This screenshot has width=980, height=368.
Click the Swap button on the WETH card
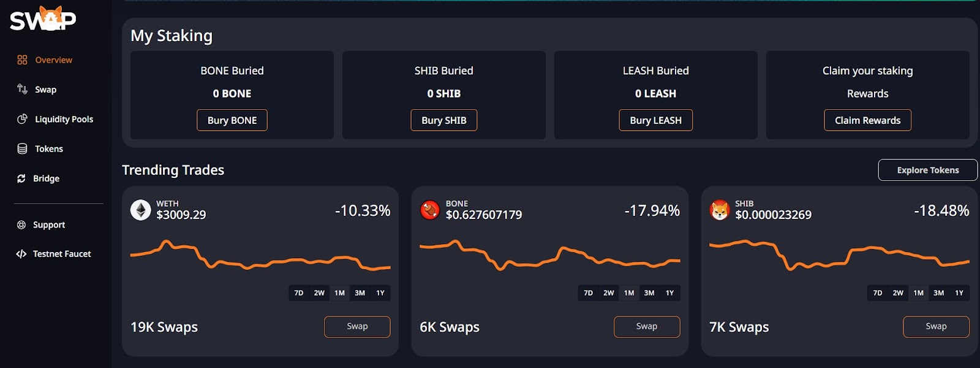click(x=357, y=326)
